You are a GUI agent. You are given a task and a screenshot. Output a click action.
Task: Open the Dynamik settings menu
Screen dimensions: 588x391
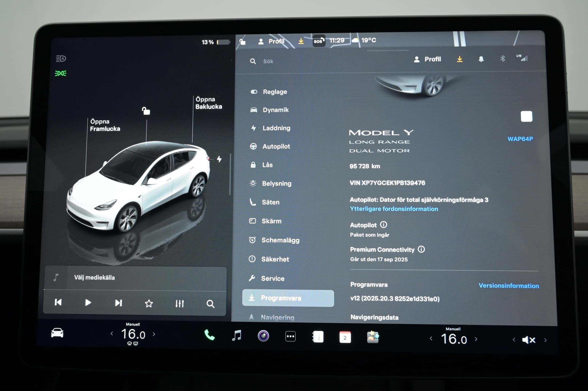click(x=270, y=110)
